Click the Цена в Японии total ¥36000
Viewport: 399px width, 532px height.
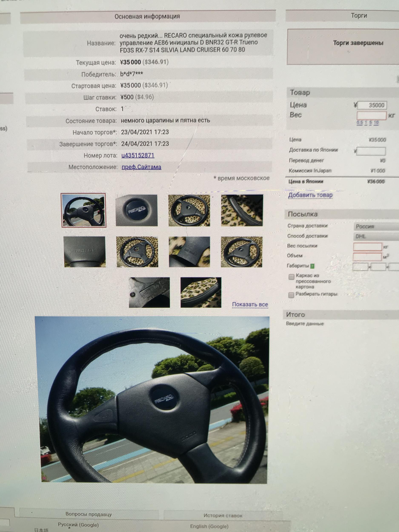(376, 182)
